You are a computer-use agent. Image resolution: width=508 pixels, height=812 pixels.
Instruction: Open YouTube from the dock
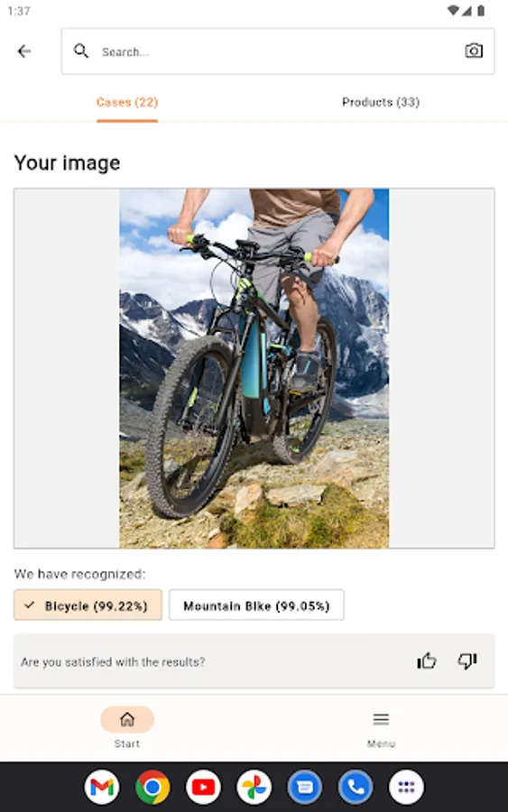point(204,787)
